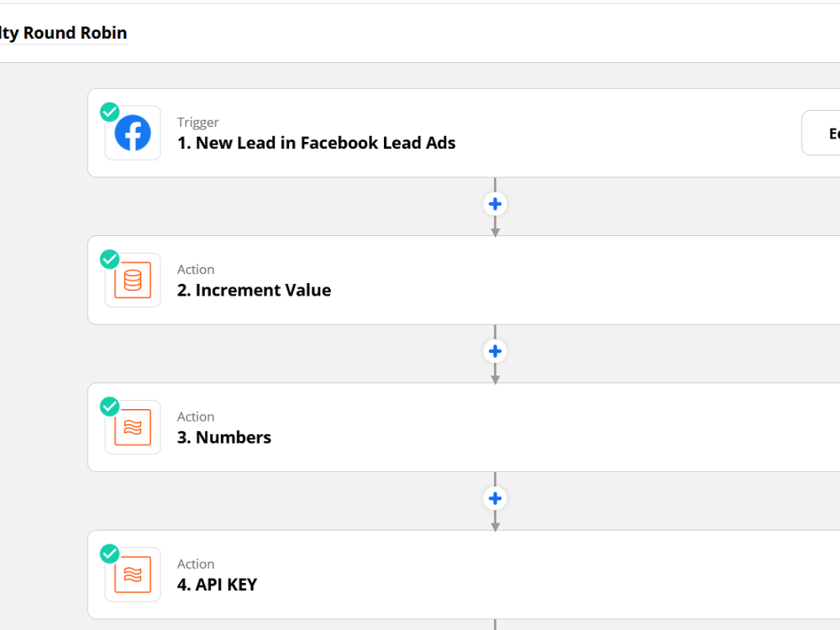Insert a step between Increment Value and Numbers
The image size is (840, 630).
495,351
